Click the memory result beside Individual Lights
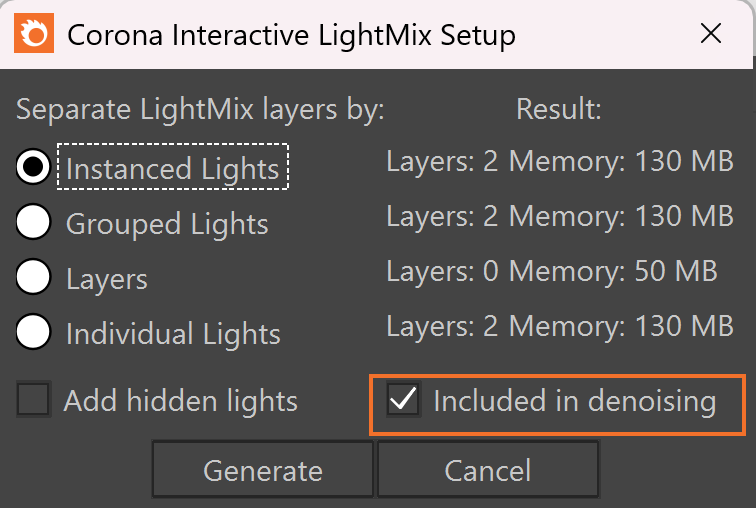The width and height of the screenshot is (756, 508). (560, 326)
